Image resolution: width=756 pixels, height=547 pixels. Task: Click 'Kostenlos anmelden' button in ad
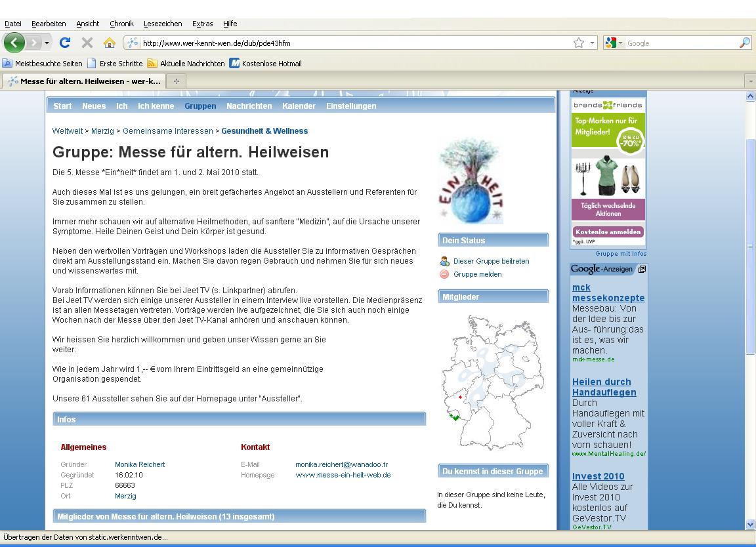coord(608,232)
